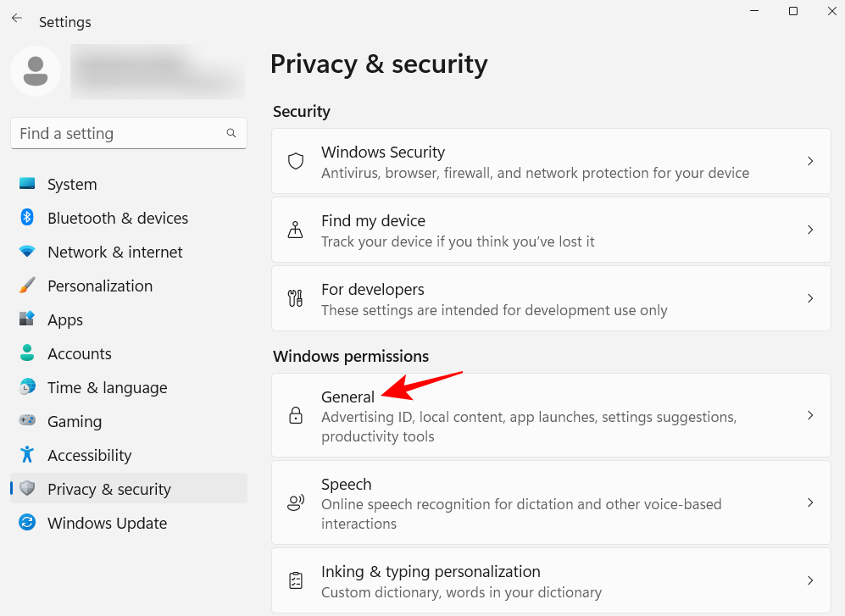This screenshot has height=616, width=845.
Task: Select Personalization in the sidebar
Action: [x=99, y=286]
